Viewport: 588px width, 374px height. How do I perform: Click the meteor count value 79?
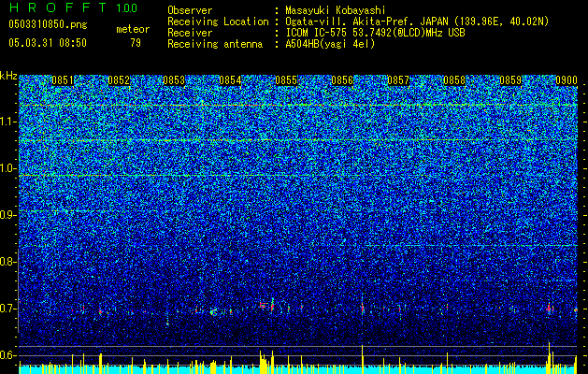[x=136, y=43]
